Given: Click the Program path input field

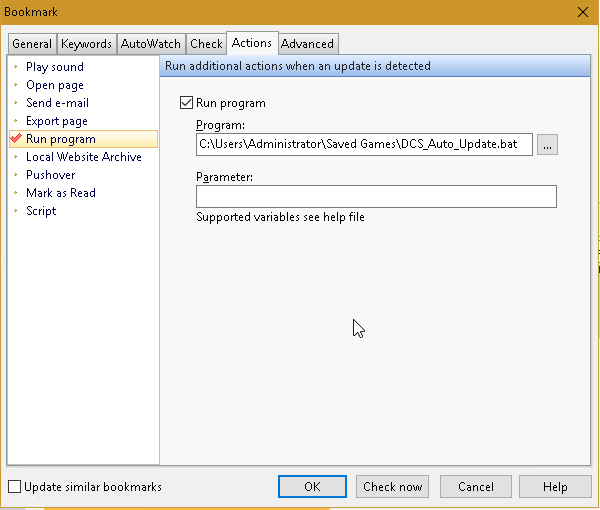Looking at the screenshot, I should coord(364,144).
